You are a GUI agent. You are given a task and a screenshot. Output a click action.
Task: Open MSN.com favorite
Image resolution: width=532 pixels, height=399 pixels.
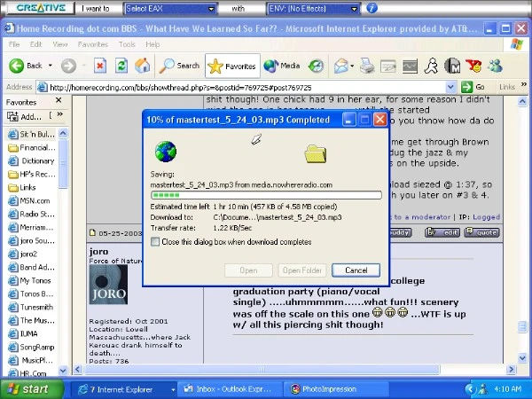(29, 201)
